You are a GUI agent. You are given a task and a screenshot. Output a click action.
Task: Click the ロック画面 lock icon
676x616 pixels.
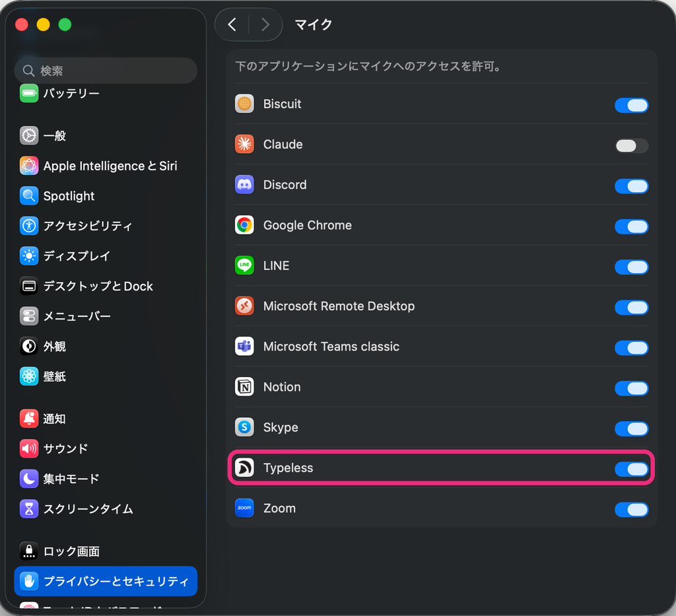point(29,551)
